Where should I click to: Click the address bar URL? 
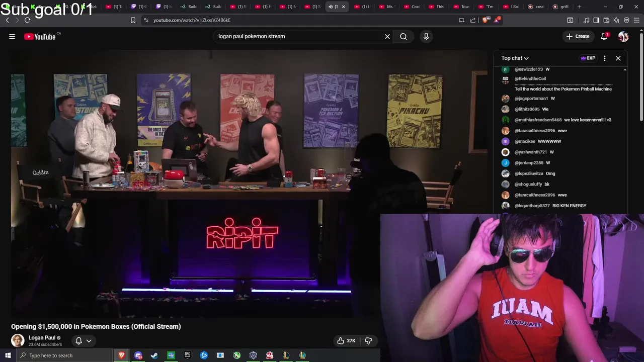point(192,20)
